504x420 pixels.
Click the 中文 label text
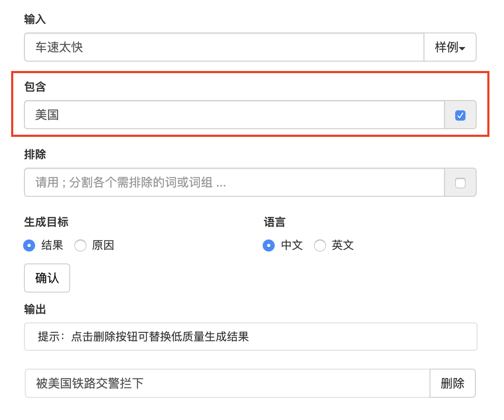(x=292, y=245)
